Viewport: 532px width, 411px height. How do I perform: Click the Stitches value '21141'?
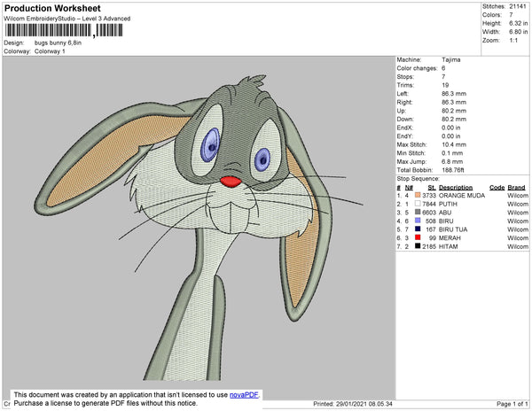[518, 6]
